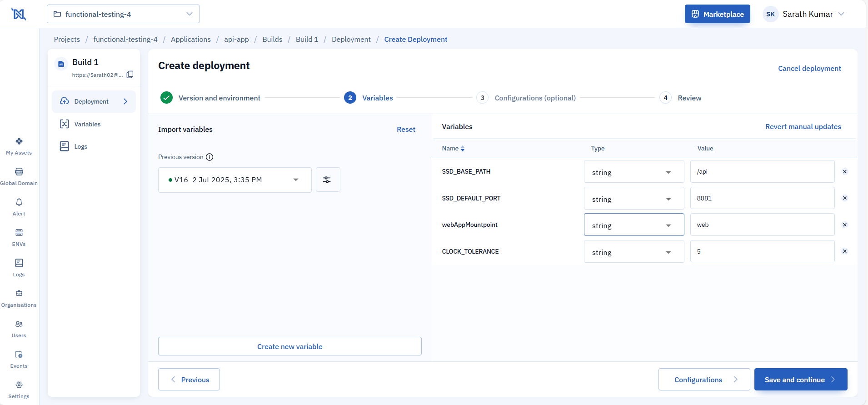Select Deployment in build menu
The height and width of the screenshot is (405, 868).
94,101
